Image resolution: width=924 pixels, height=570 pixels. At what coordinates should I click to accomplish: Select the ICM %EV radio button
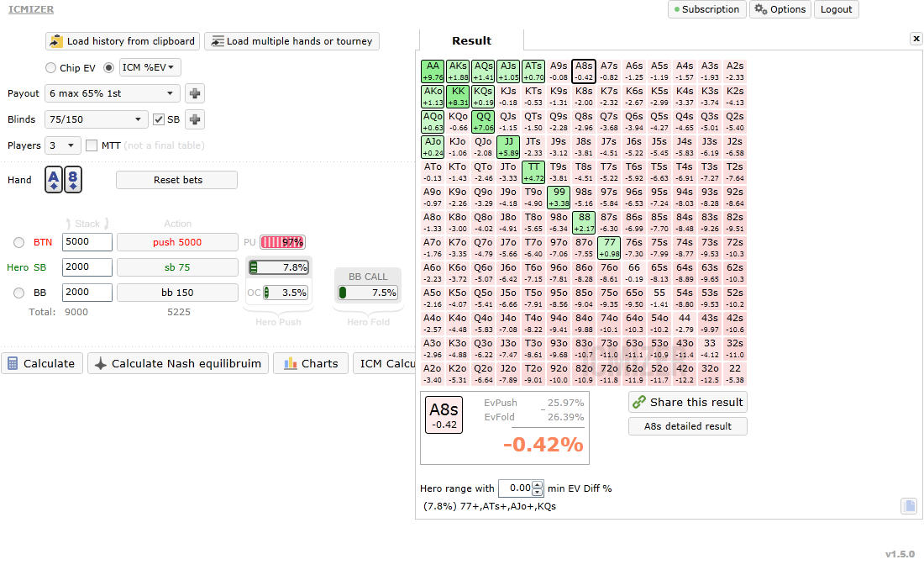(x=108, y=68)
